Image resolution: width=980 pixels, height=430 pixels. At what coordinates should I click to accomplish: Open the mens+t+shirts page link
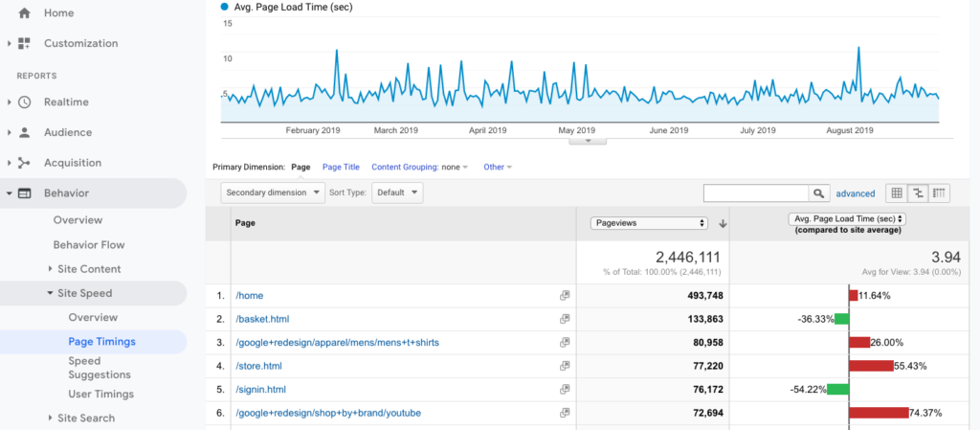pyautogui.click(x=339, y=343)
